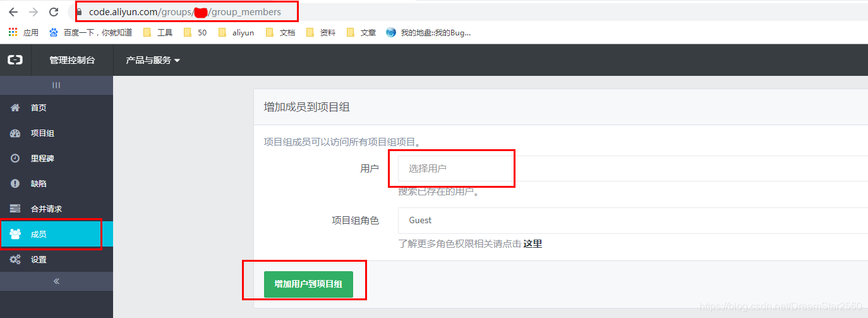
Task: Click the gears icon beside 设置
Action: click(16, 259)
